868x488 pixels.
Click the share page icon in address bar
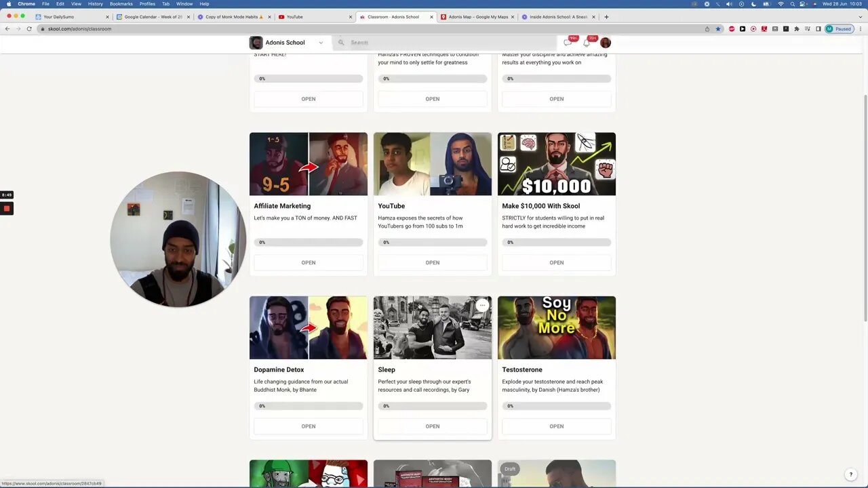pos(707,29)
